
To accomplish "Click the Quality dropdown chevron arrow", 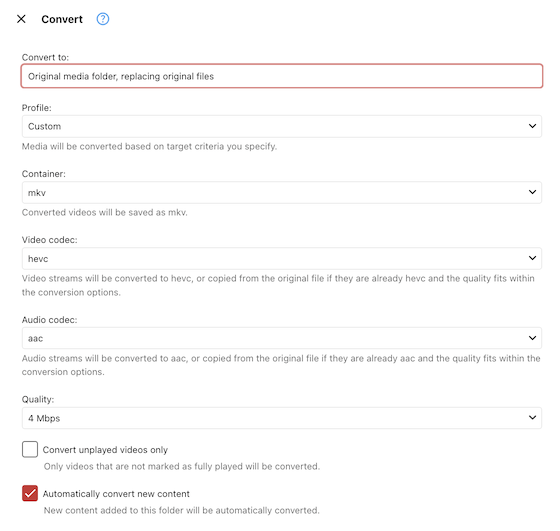I will (532, 417).
